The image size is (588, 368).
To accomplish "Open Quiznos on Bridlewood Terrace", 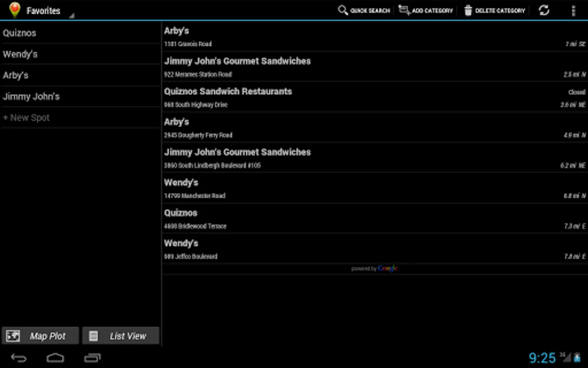I will (x=375, y=218).
